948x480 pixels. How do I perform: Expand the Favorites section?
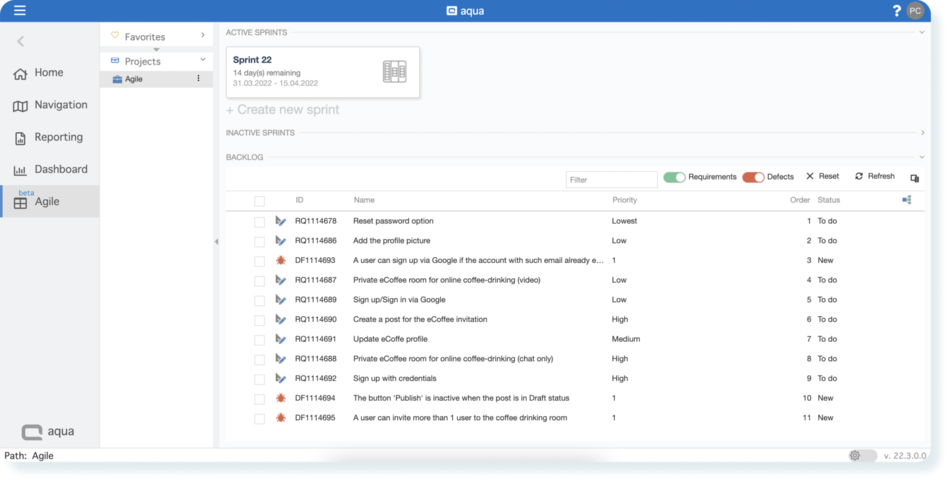(202, 36)
